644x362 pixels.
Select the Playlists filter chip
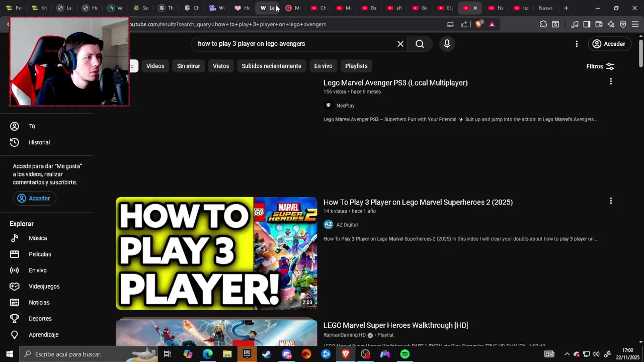click(356, 66)
